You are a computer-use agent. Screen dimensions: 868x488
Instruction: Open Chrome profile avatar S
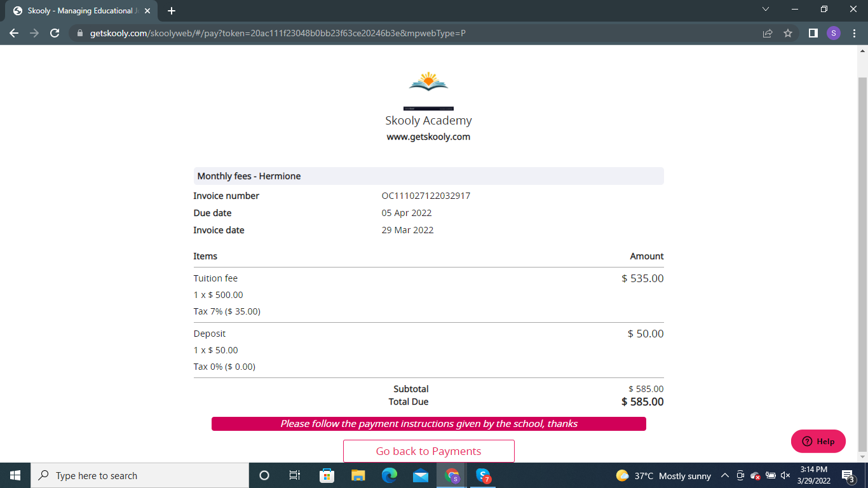click(834, 33)
